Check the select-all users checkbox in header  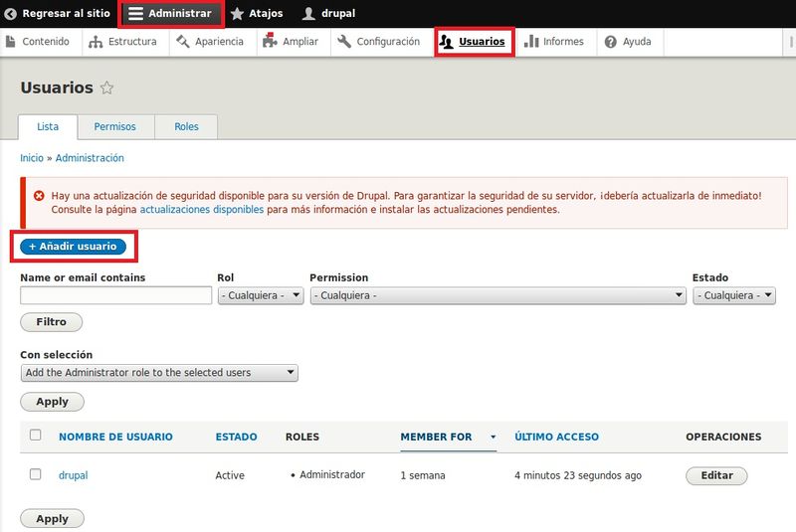(x=36, y=436)
